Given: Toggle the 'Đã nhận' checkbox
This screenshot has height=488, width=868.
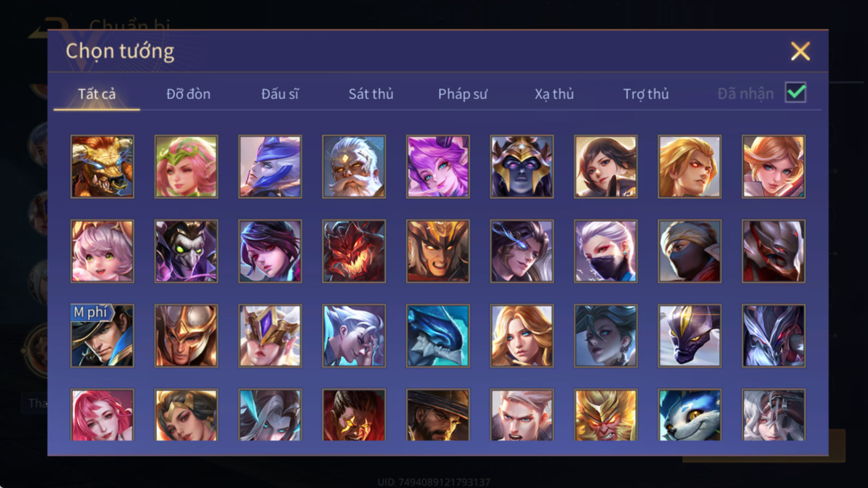Looking at the screenshot, I should (x=795, y=92).
